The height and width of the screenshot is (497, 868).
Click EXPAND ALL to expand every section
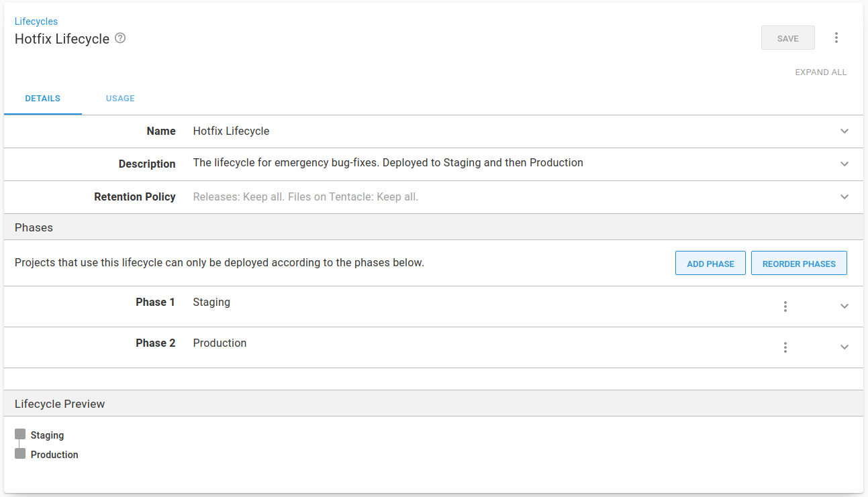click(x=820, y=72)
